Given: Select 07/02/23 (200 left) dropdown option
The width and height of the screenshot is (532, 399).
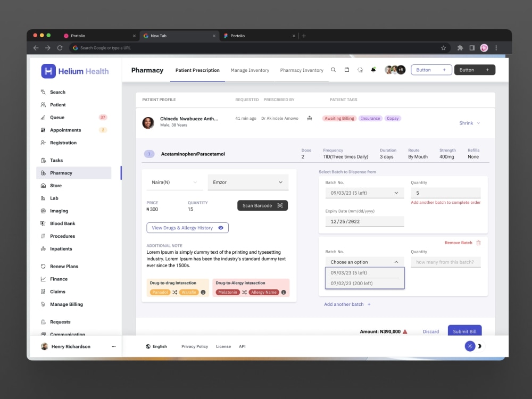Looking at the screenshot, I should 365,284.
